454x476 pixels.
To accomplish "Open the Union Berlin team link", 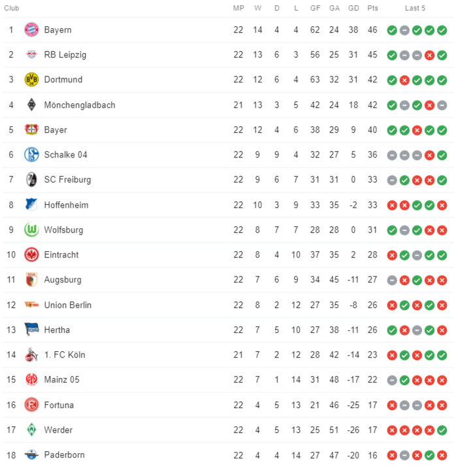I will 68,305.
